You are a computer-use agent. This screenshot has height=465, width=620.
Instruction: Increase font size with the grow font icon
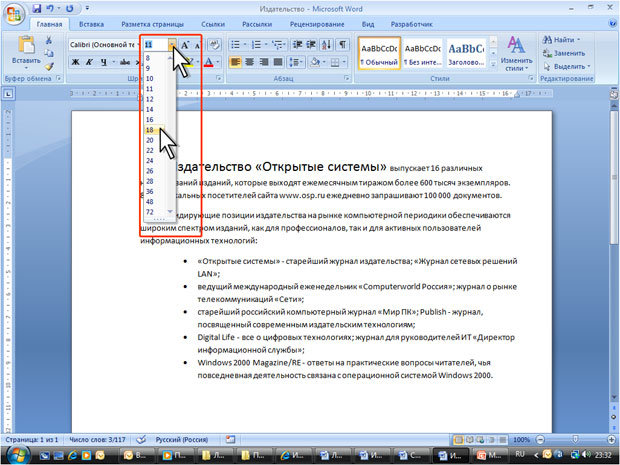185,45
